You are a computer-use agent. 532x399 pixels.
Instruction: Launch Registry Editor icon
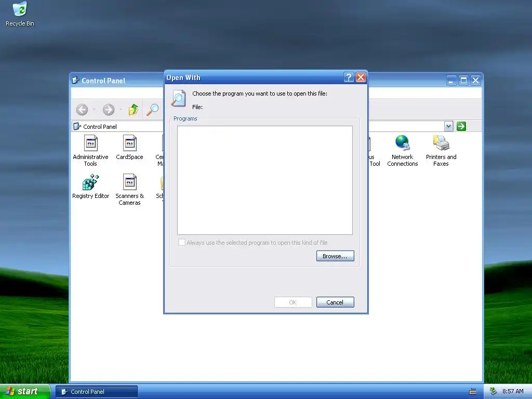coord(90,187)
